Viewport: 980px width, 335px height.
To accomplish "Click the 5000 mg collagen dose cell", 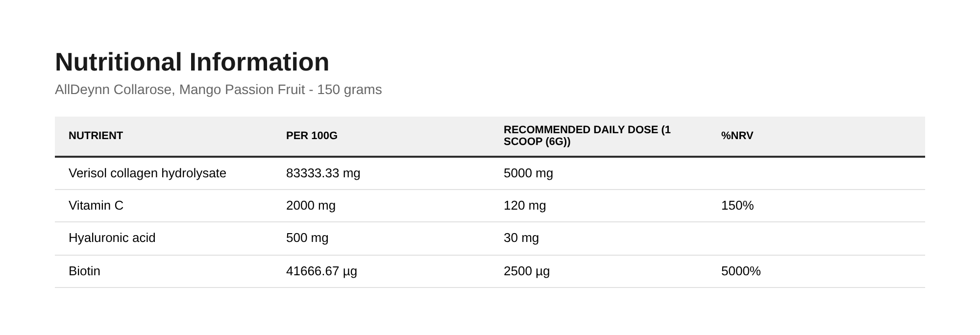I will pos(528,173).
